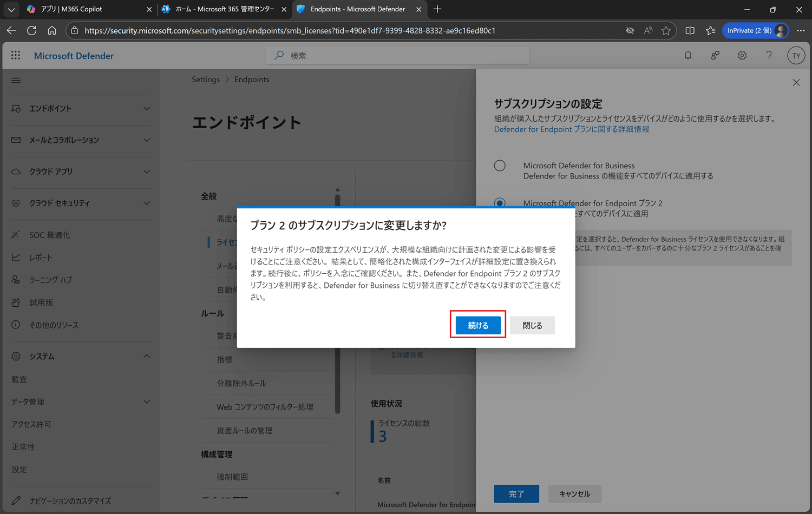This screenshot has width=812, height=514.
Task: Click the read aloud icon in the address bar
Action: [x=648, y=30]
